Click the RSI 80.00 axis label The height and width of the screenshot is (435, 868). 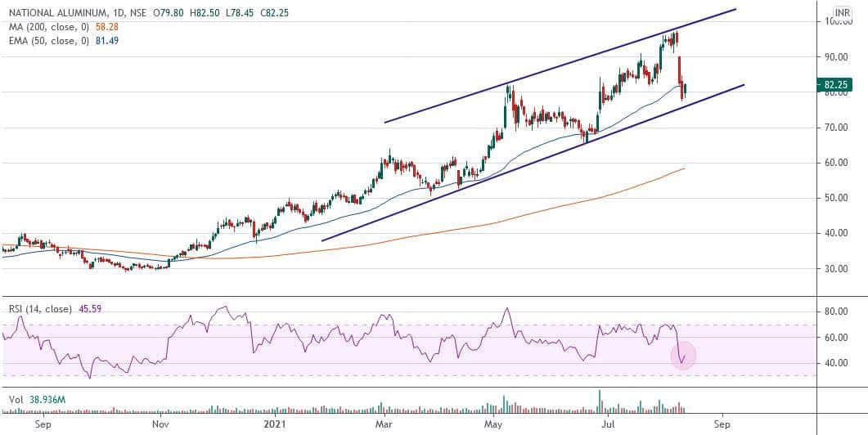pyautogui.click(x=837, y=312)
